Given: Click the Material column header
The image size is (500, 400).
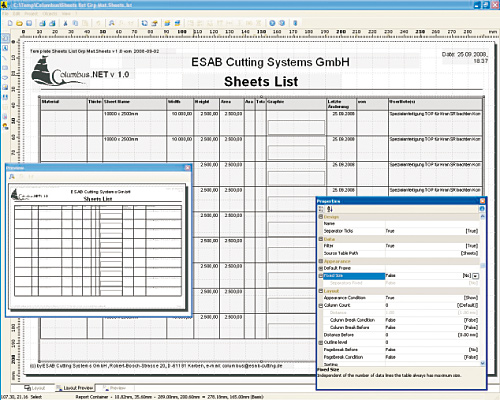Looking at the screenshot, I should click(x=63, y=104).
